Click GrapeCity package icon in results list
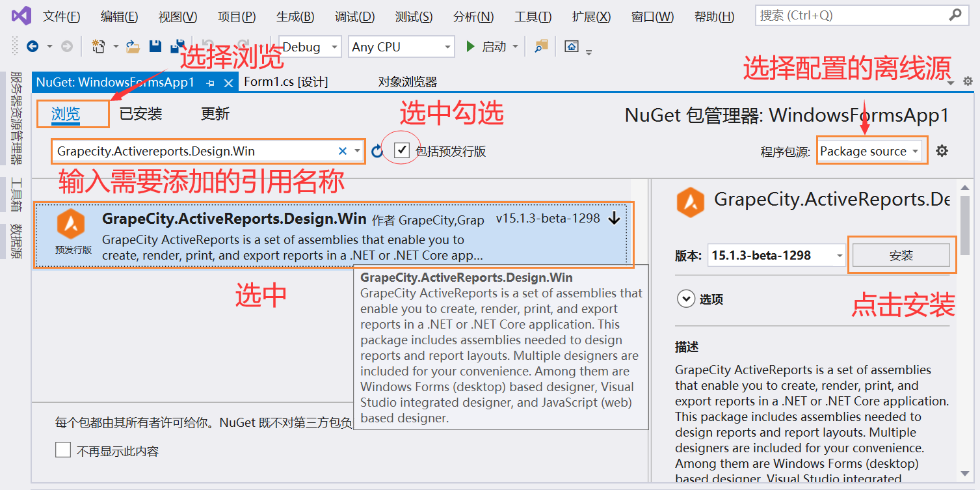The width and height of the screenshot is (980, 490). tap(70, 224)
